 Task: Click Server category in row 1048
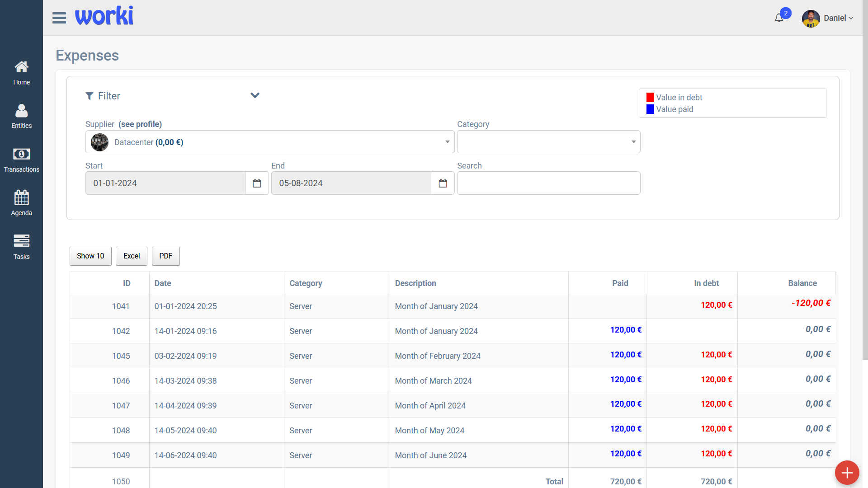pos(301,431)
